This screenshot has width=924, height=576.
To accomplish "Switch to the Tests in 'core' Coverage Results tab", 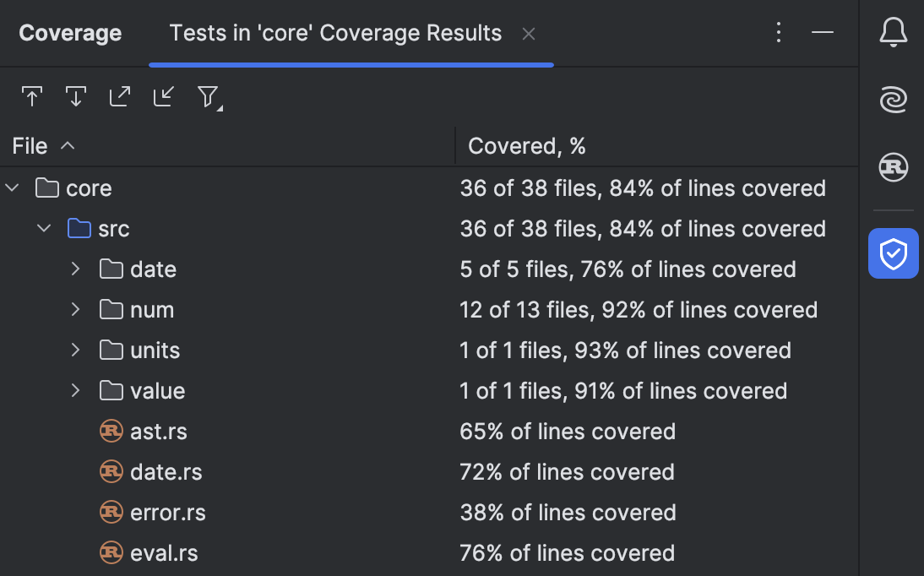I will 335,33.
